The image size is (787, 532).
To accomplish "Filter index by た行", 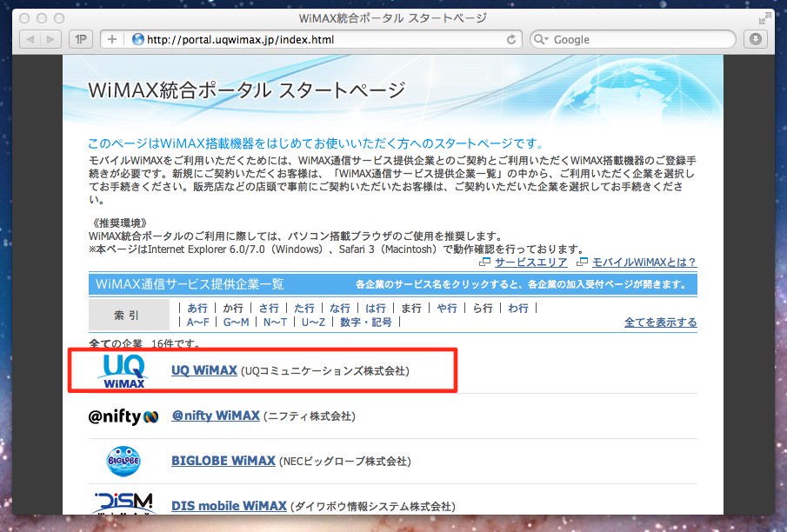I will (304, 308).
